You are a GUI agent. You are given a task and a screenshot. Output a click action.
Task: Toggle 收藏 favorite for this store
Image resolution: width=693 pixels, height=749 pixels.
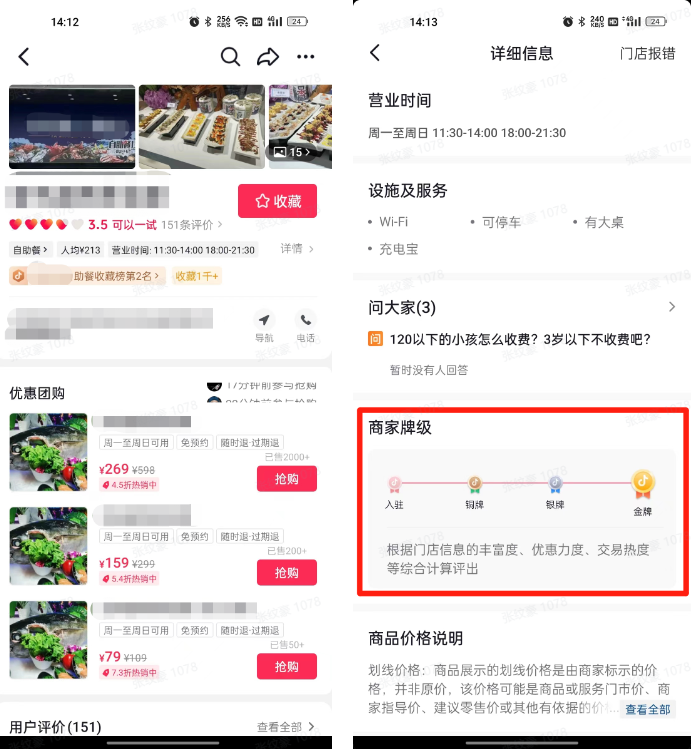coord(277,201)
